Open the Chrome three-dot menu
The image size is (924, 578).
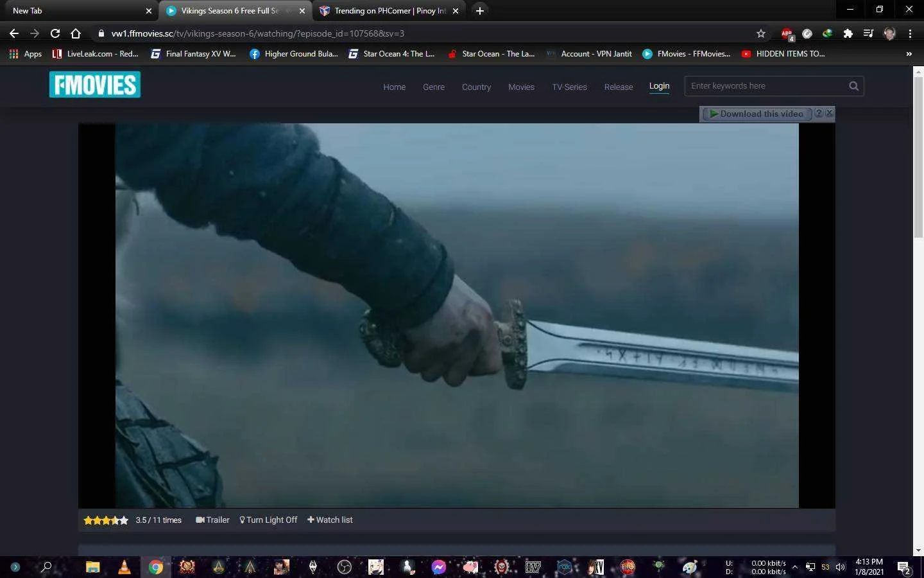(910, 33)
